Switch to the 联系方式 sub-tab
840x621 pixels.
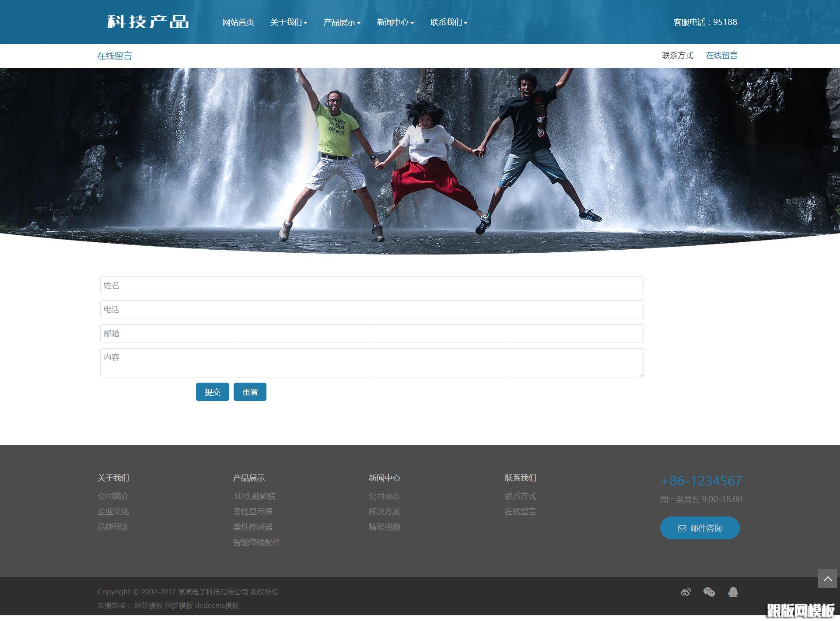click(x=677, y=56)
